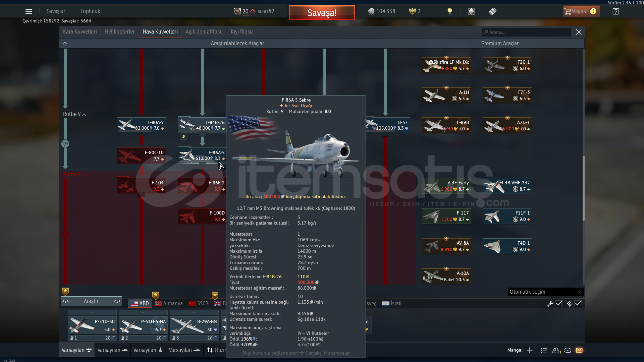
Task: Expand right chevron on Araştır bar
Action: [x=117, y=301]
